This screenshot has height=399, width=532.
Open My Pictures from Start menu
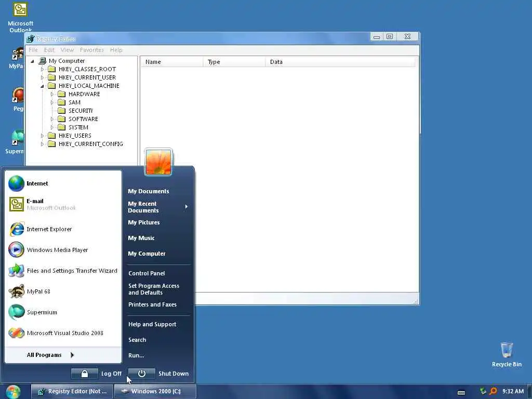point(144,222)
